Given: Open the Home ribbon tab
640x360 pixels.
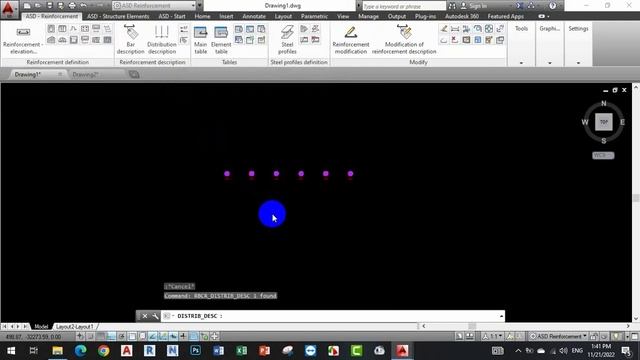Looking at the screenshot, I should click(x=202, y=16).
